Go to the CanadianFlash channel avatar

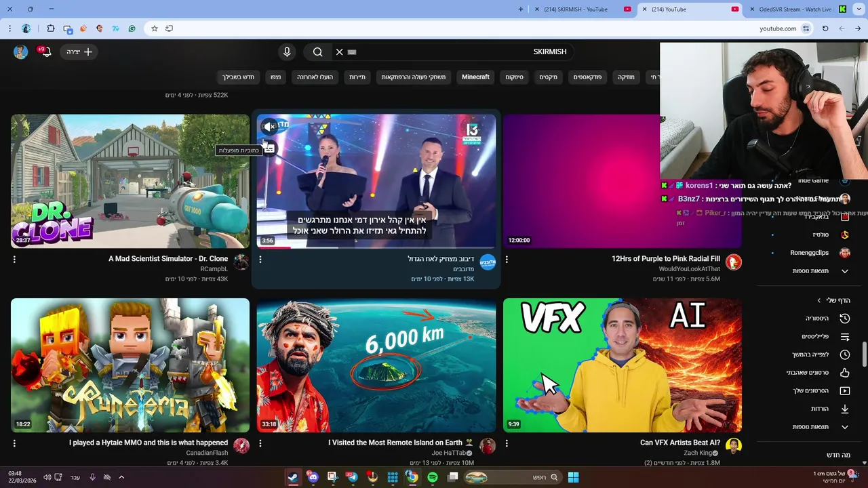[x=241, y=446]
